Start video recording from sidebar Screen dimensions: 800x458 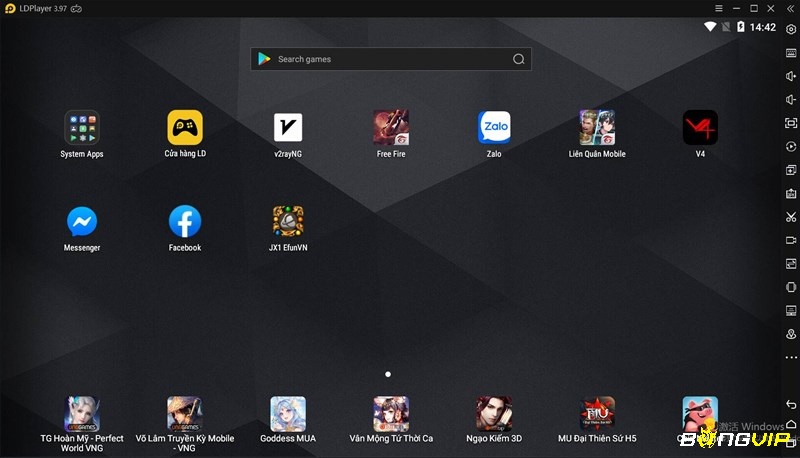click(791, 240)
